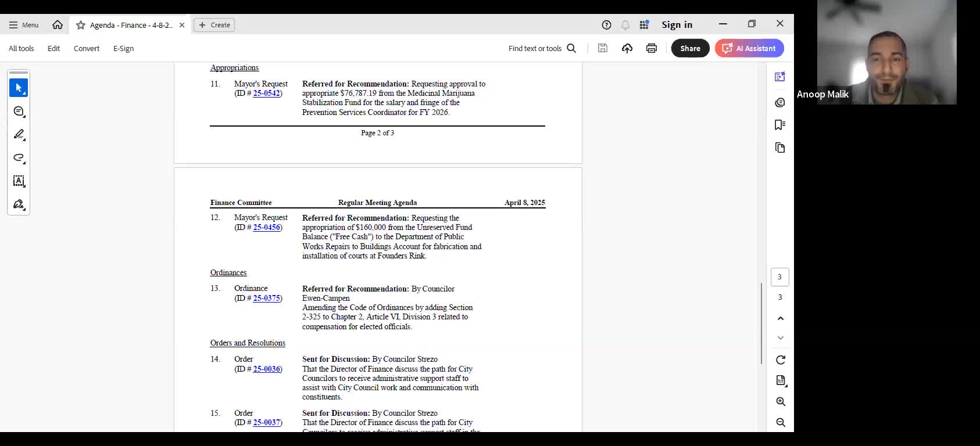Viewport: 980px width, 446px height.
Task: Rotate page with the rotate icon
Action: pyautogui.click(x=780, y=360)
